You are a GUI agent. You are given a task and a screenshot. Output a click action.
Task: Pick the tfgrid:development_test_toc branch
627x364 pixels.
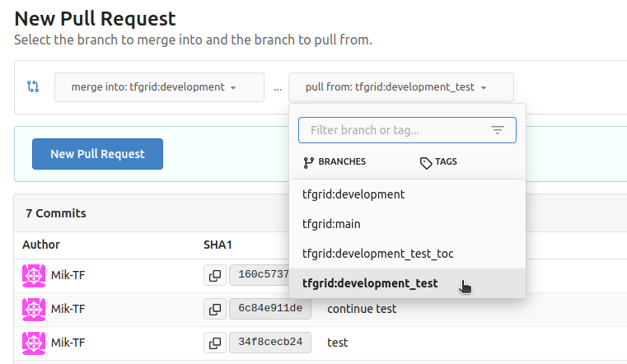(x=377, y=254)
